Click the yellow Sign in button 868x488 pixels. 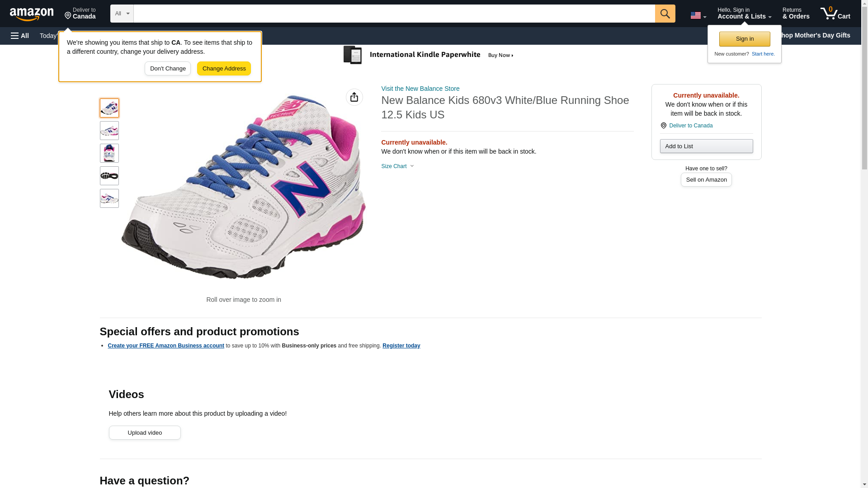pyautogui.click(x=745, y=39)
